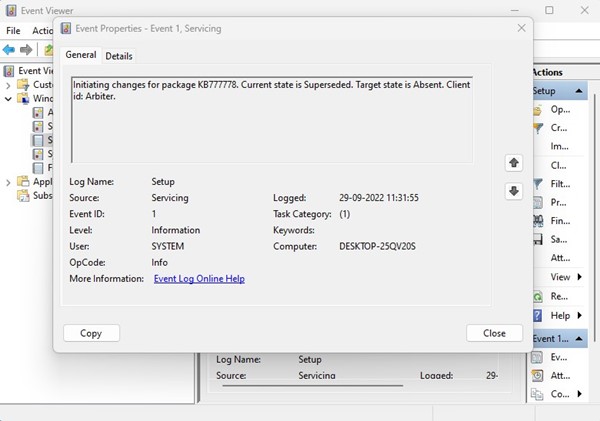Click the up arrow for previous event
The width and height of the screenshot is (600, 421).
(514, 162)
